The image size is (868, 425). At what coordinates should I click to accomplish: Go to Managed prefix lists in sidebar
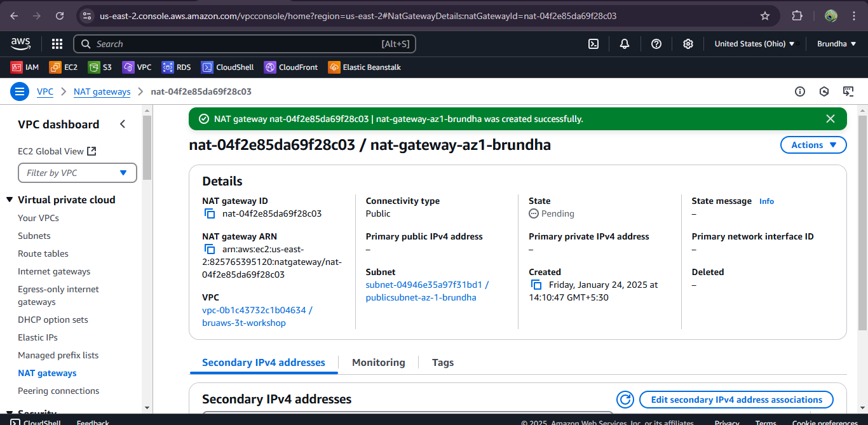(58, 355)
